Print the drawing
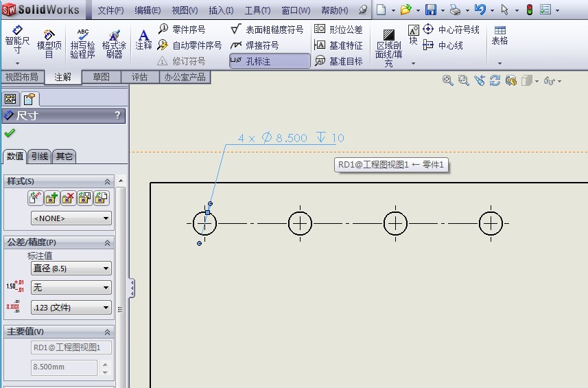This screenshot has height=388, width=588. click(x=456, y=10)
